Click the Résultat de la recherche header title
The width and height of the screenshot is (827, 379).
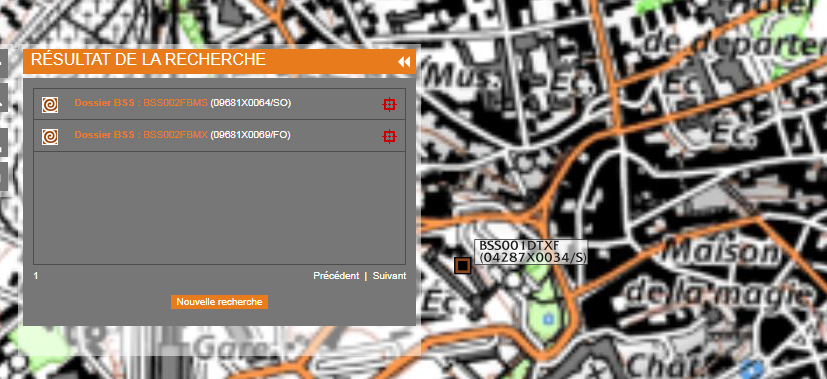pyautogui.click(x=148, y=60)
